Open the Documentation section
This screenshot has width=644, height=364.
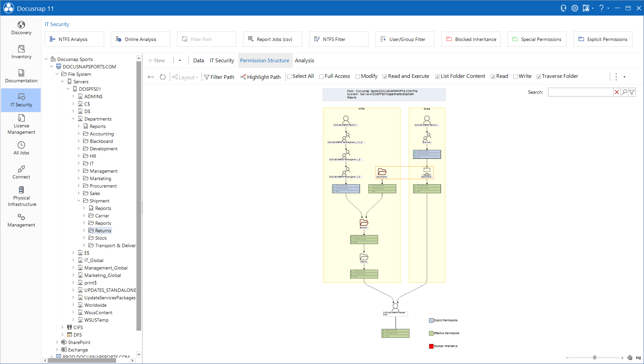(21, 76)
